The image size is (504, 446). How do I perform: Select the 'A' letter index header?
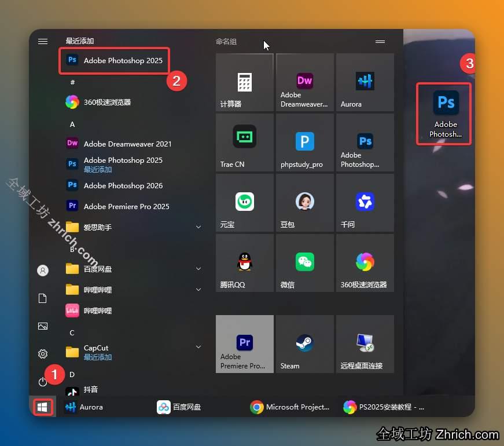pos(72,124)
